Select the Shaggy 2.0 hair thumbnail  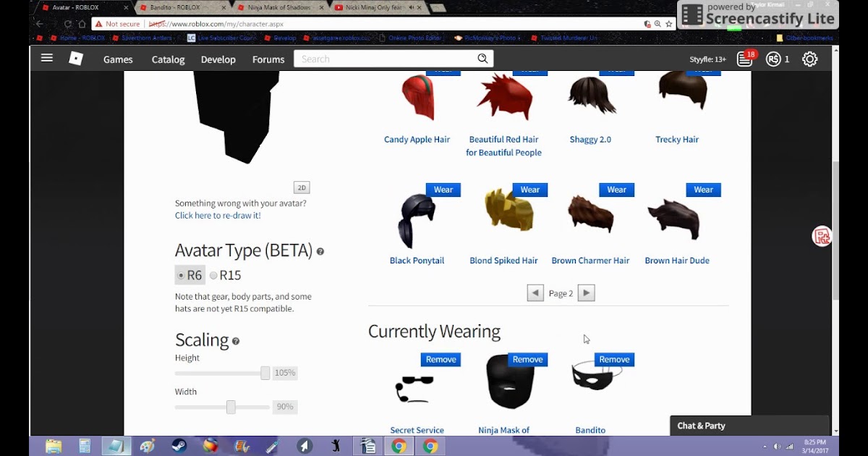click(x=591, y=96)
